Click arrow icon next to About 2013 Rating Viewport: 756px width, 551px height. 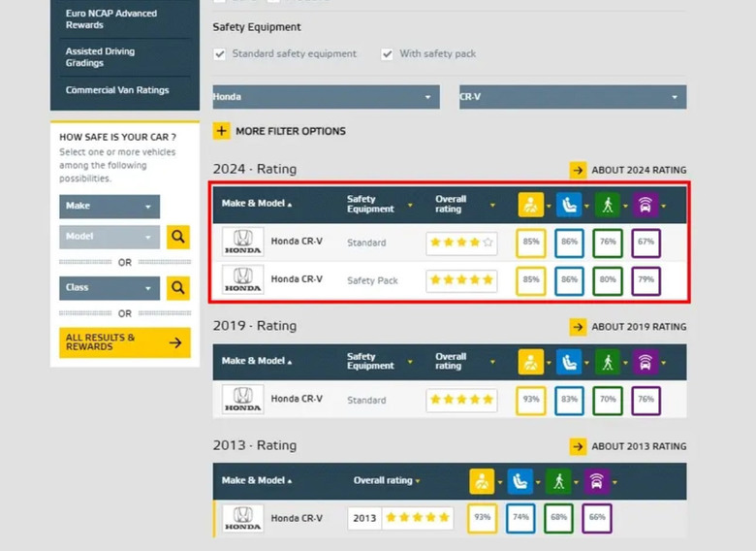(578, 446)
